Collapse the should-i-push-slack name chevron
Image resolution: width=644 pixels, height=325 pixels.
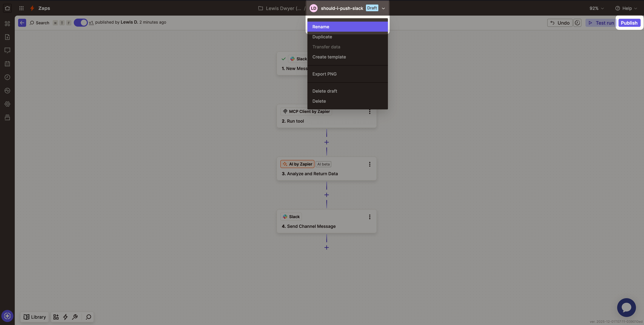383,8
